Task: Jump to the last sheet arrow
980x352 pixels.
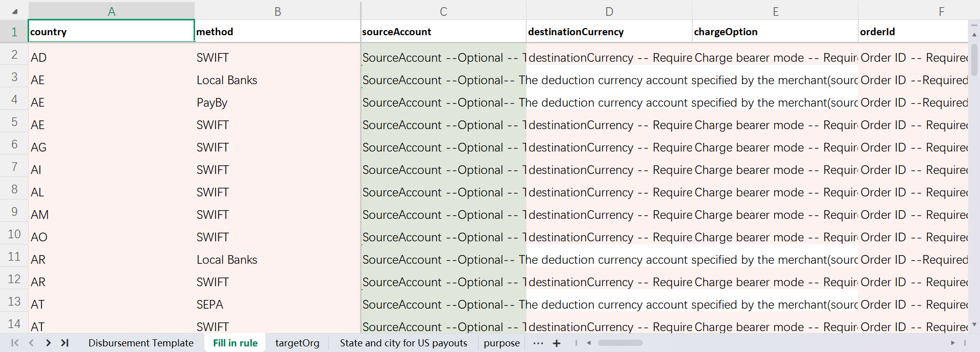Action: [65, 343]
